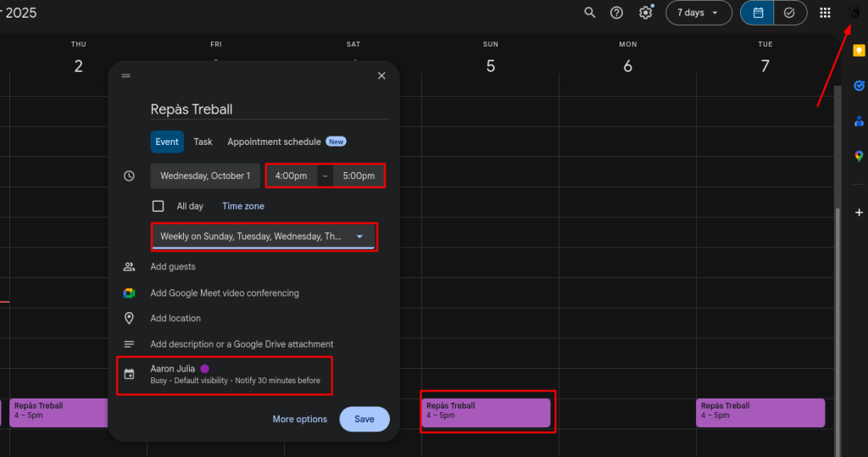The height and width of the screenshot is (457, 868).
Task: Switch to the Appointment schedule tab
Action: point(274,142)
